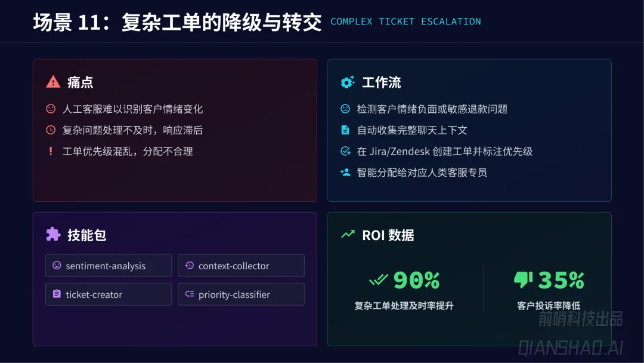Click the COMPLEX TICKET ESCALATION subtitle
Screen dimensions: 644x363
point(405,22)
